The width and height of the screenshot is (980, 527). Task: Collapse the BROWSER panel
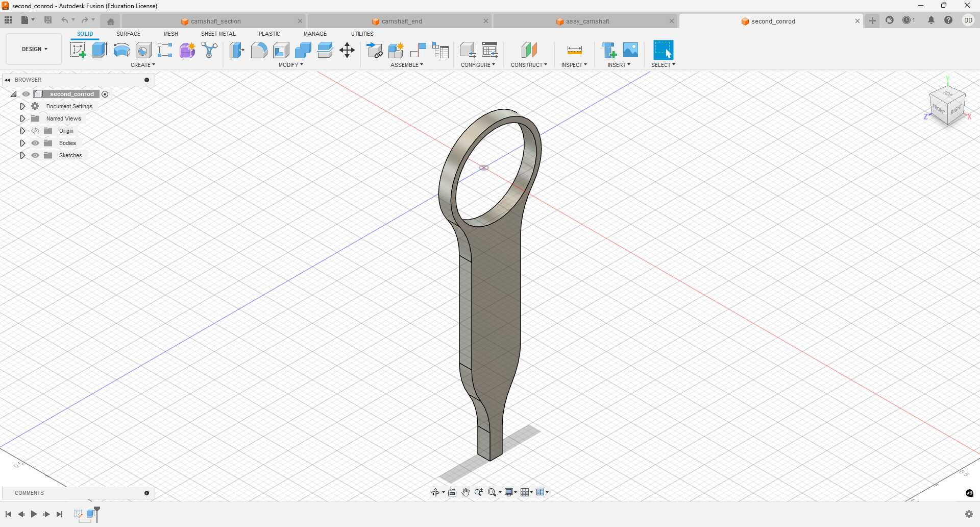coord(7,80)
